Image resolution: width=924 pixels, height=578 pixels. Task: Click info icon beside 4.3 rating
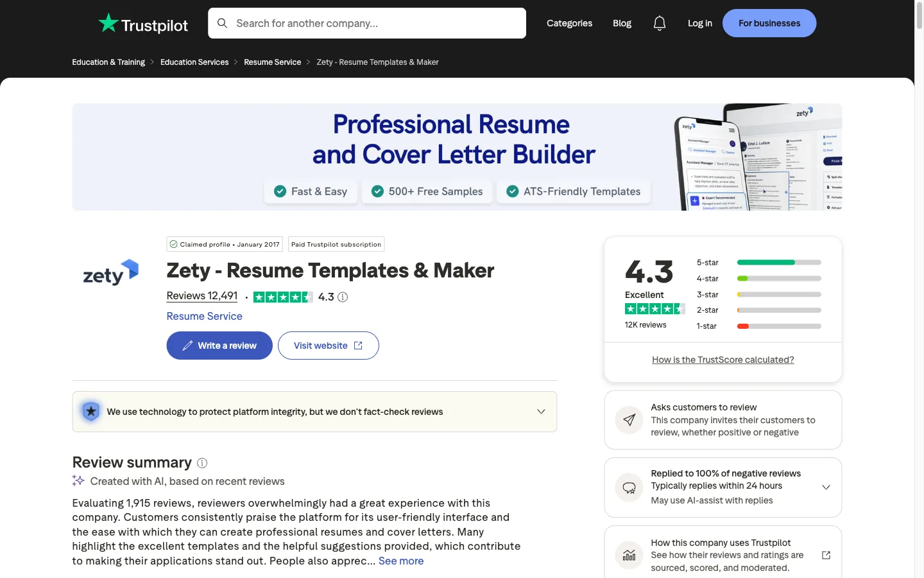pyautogui.click(x=343, y=297)
